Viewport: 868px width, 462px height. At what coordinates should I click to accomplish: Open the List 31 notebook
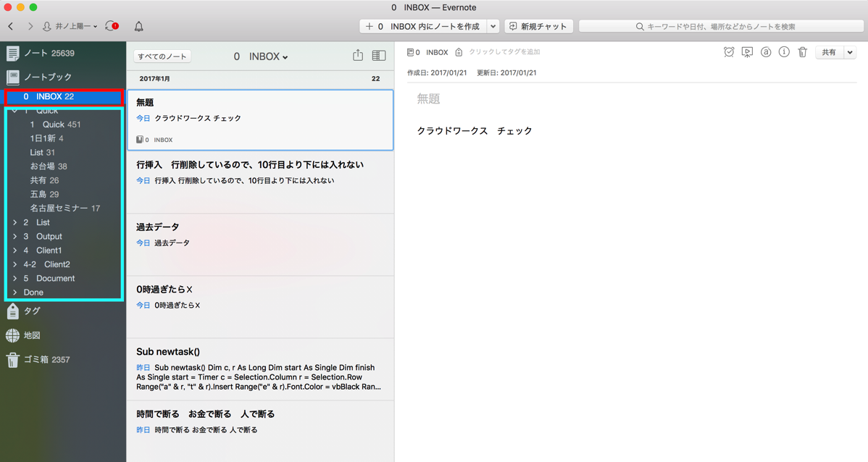[42, 152]
